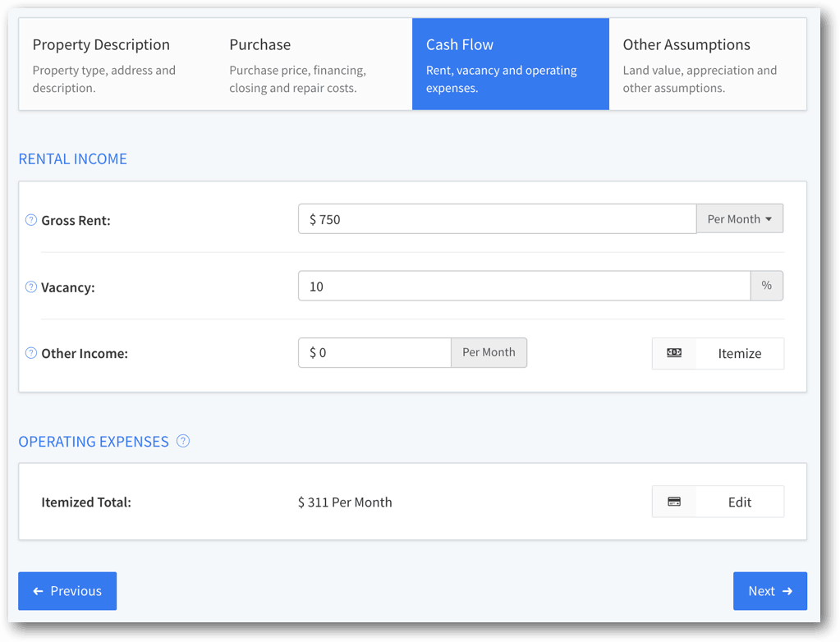
Task: Click the '$ 311 Per Month' total value
Action: [x=345, y=502]
